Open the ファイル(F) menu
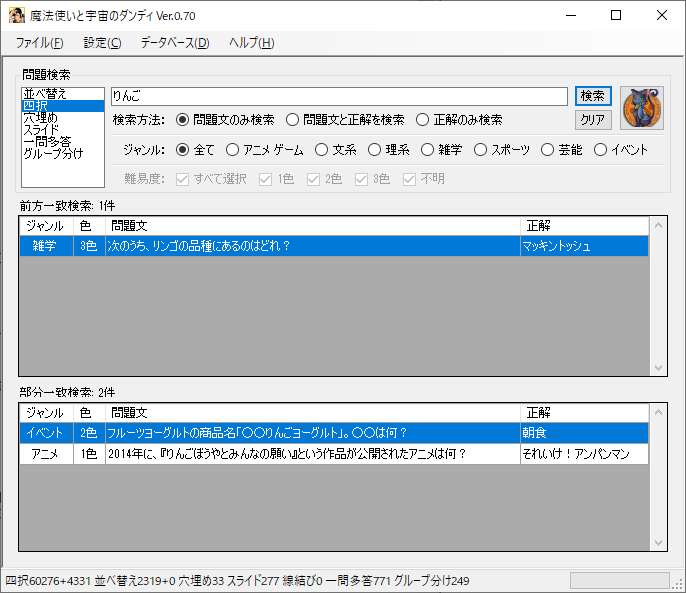 pyautogui.click(x=40, y=43)
